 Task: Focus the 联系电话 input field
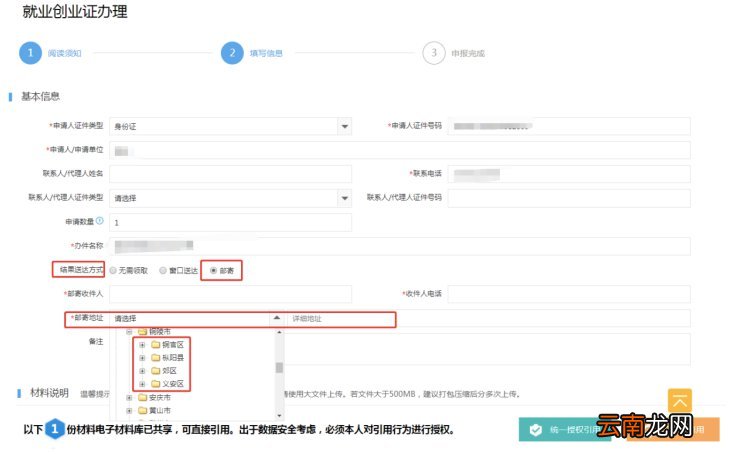569,174
